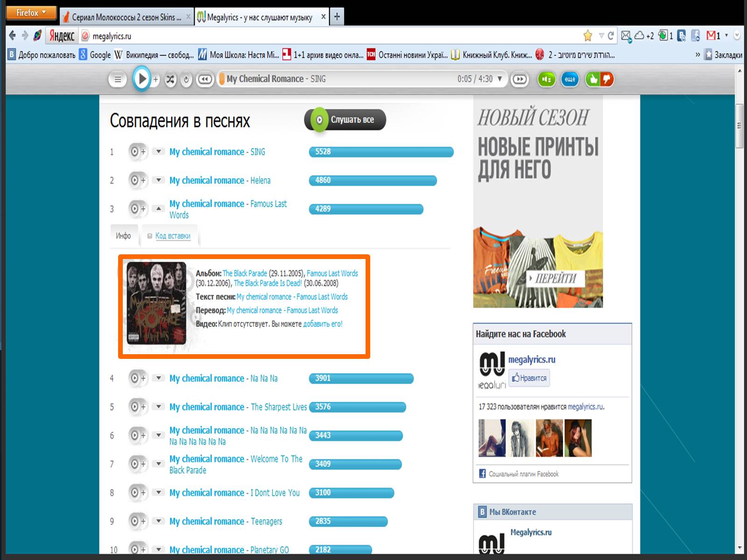Click the 'Слушать все' button

pyautogui.click(x=345, y=120)
